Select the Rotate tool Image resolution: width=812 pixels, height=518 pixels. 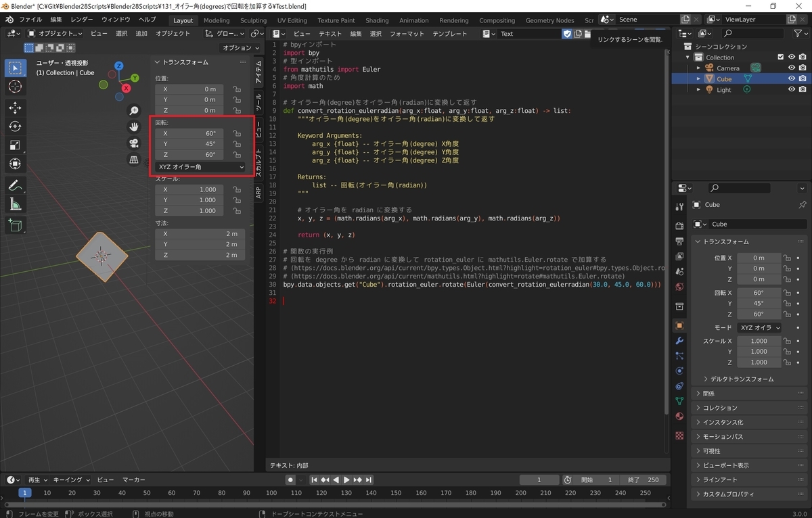coord(16,125)
